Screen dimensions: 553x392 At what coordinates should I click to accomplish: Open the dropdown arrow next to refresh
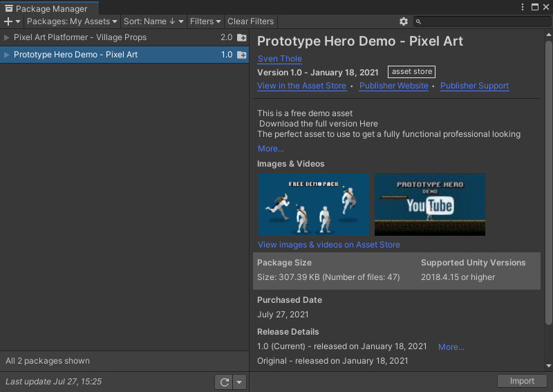[x=239, y=382]
